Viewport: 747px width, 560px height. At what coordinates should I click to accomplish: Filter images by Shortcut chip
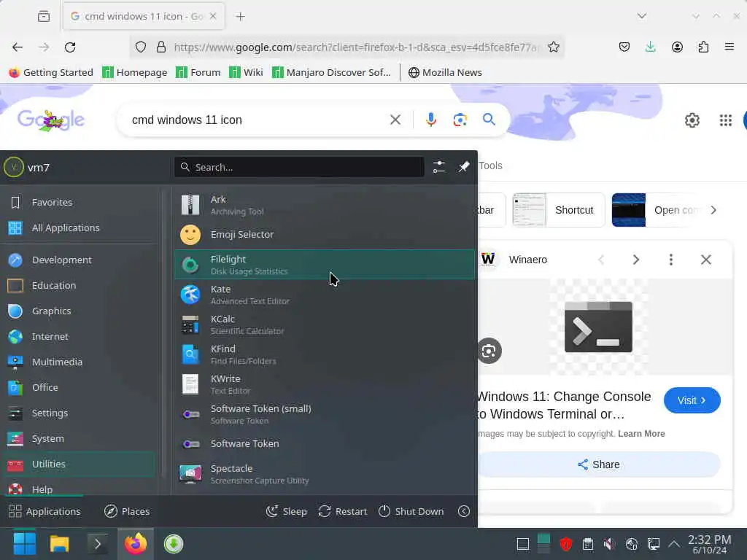tap(558, 210)
